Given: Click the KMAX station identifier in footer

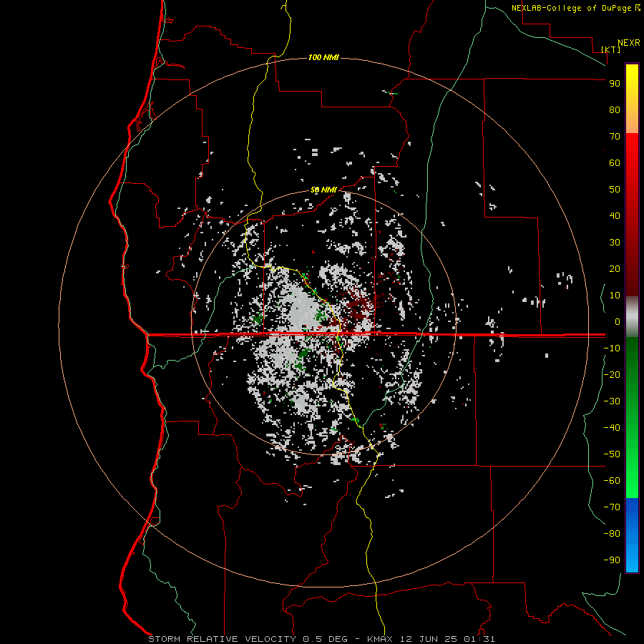Looking at the screenshot, I should 380,639.
